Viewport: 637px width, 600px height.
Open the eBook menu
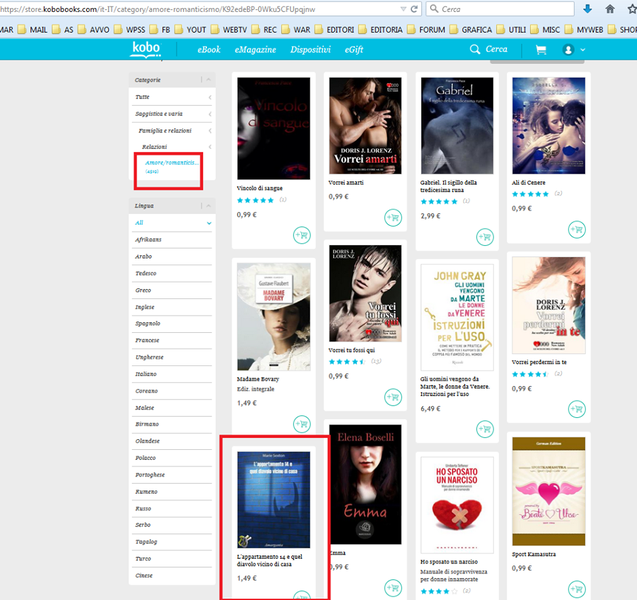(209, 50)
